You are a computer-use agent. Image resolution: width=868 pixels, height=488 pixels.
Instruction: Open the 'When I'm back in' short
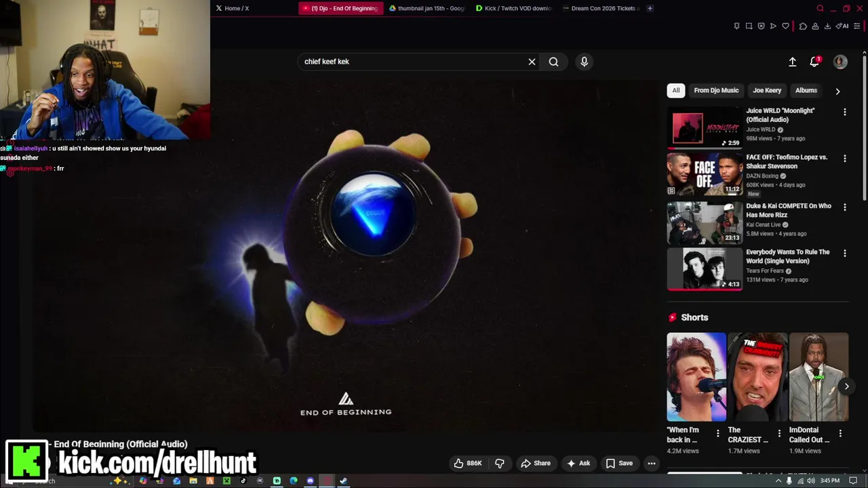(696, 377)
